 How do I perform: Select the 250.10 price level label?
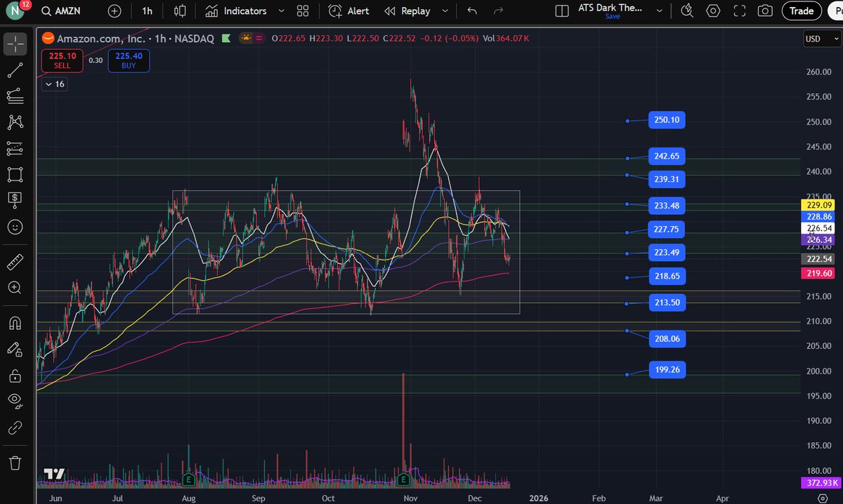(x=667, y=120)
